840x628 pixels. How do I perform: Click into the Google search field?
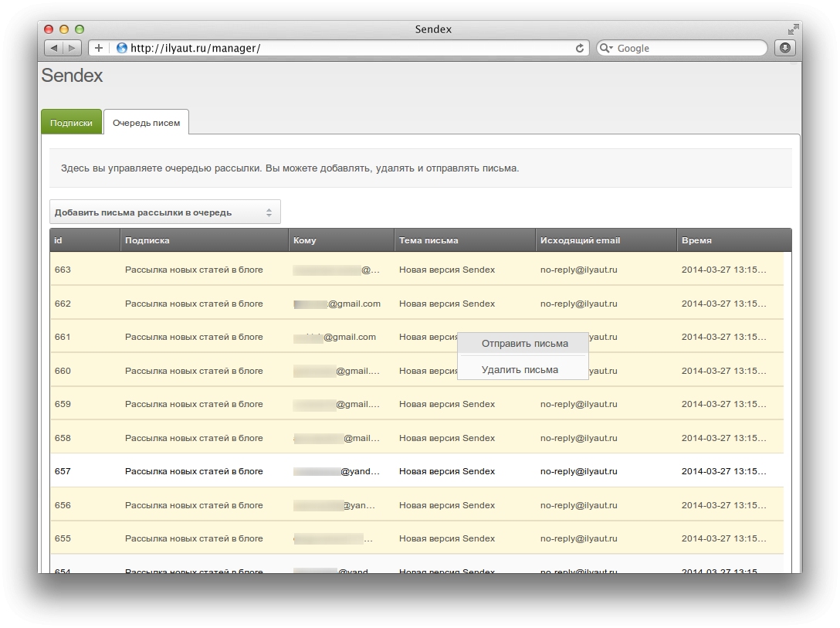(682, 48)
